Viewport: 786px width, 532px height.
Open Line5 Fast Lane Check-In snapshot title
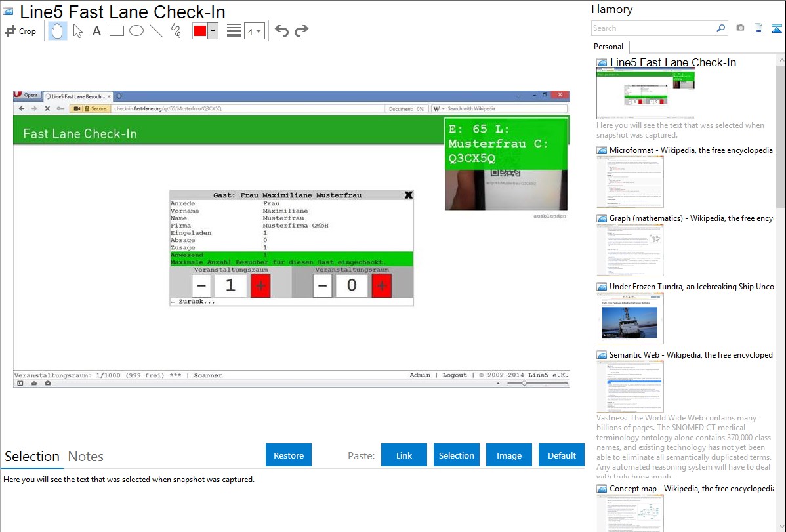672,63
